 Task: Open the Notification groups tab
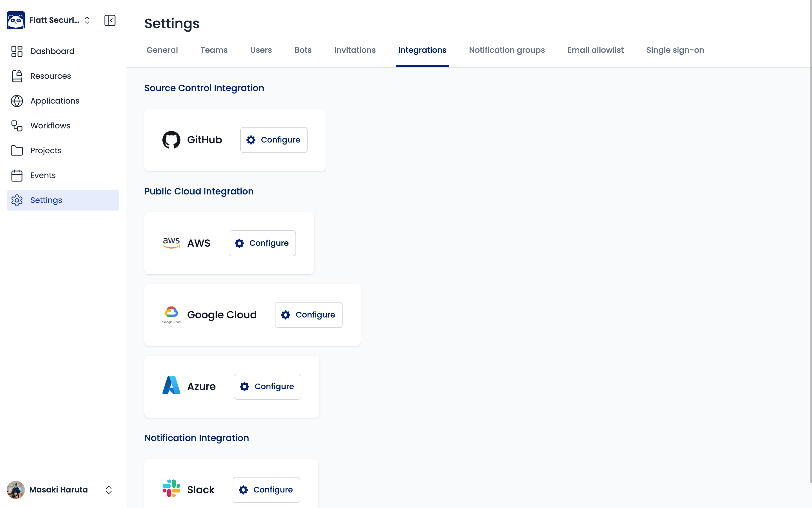coord(507,50)
